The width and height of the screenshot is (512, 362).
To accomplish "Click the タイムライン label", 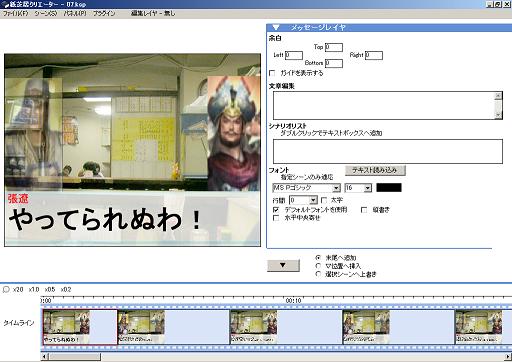I will 19,323.
